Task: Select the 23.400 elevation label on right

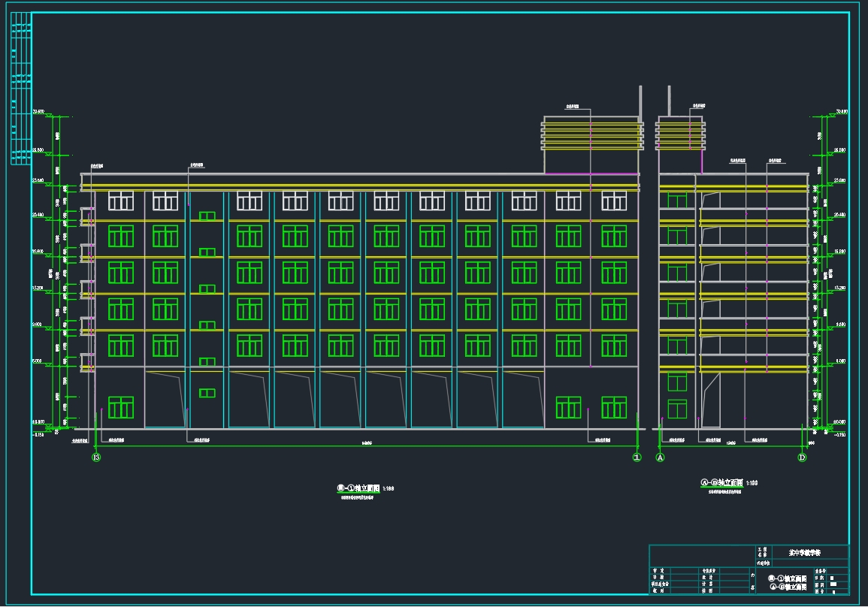Action: [841, 180]
